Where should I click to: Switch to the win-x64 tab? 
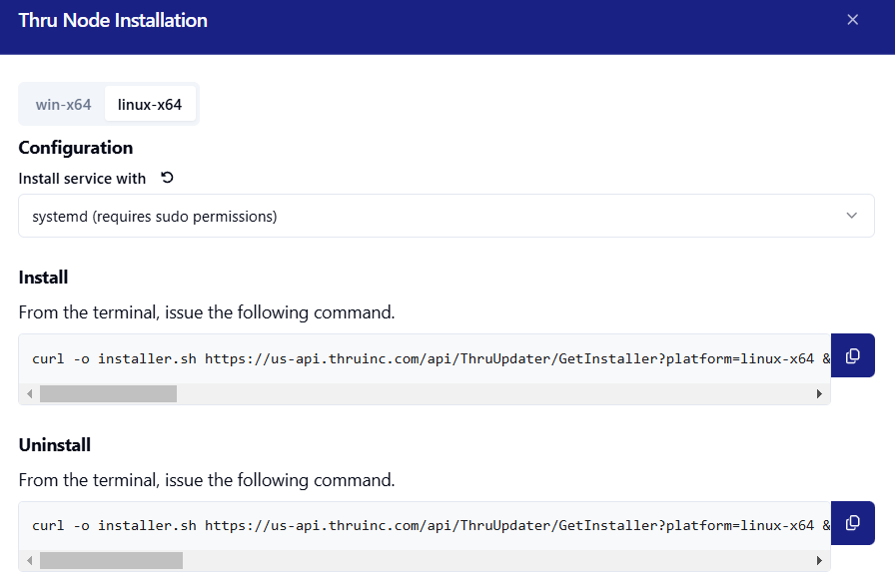click(x=63, y=104)
